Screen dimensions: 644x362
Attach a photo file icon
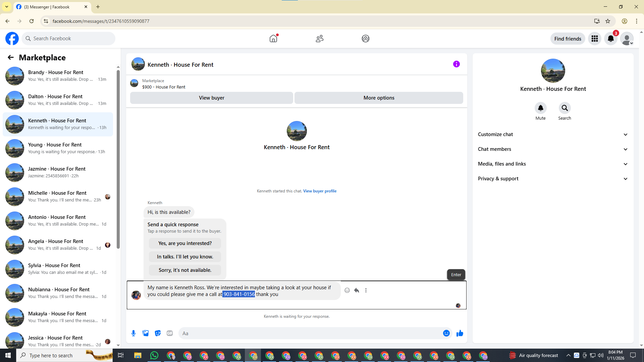[x=146, y=333]
